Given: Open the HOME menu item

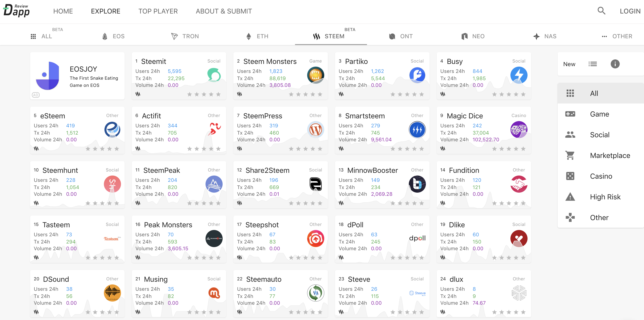Looking at the screenshot, I should coord(63,11).
